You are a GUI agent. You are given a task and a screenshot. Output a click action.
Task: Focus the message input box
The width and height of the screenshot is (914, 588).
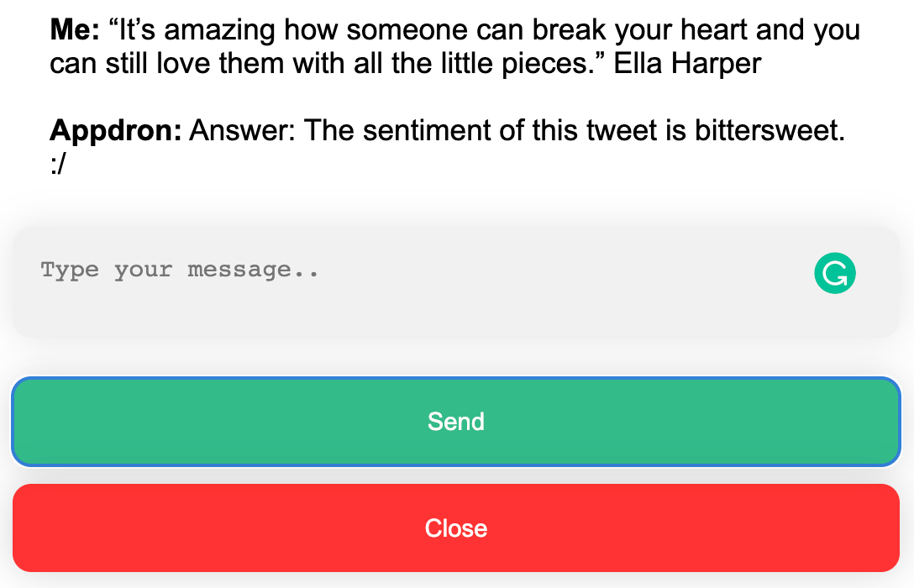456,282
